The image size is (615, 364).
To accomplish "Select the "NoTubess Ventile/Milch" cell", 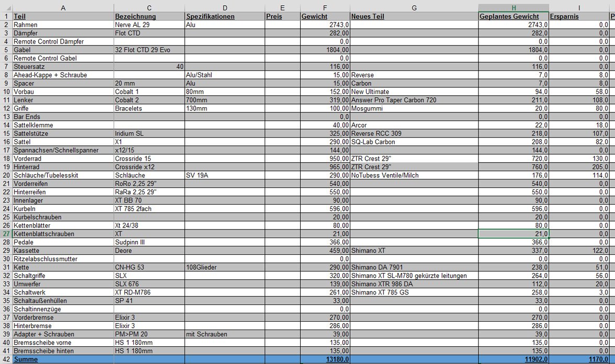I will [414, 175].
